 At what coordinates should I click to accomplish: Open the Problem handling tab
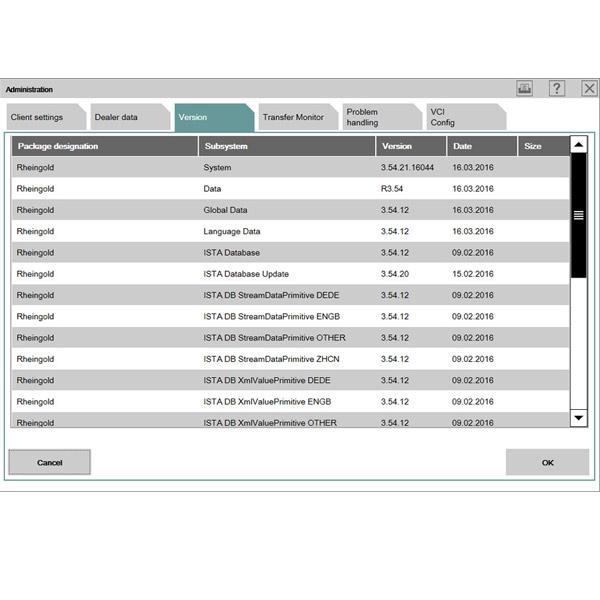(x=382, y=117)
